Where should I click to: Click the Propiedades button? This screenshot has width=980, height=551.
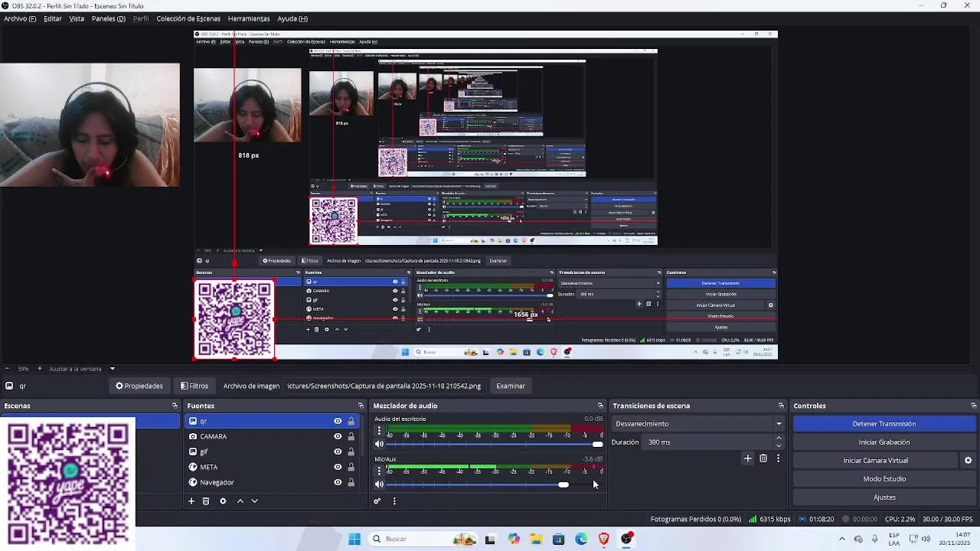(139, 386)
